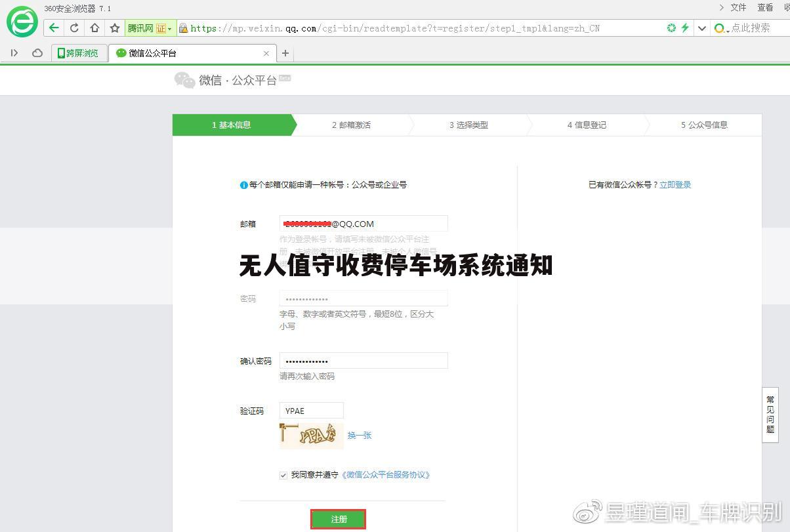This screenshot has height=532, width=790.
Task: Click the lightning speed mode icon
Action: click(686, 28)
